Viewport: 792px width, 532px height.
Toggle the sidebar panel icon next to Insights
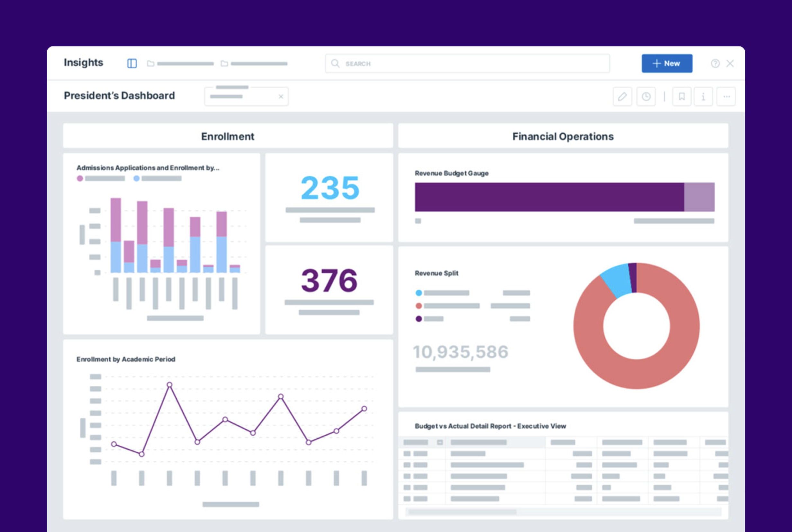click(x=132, y=63)
